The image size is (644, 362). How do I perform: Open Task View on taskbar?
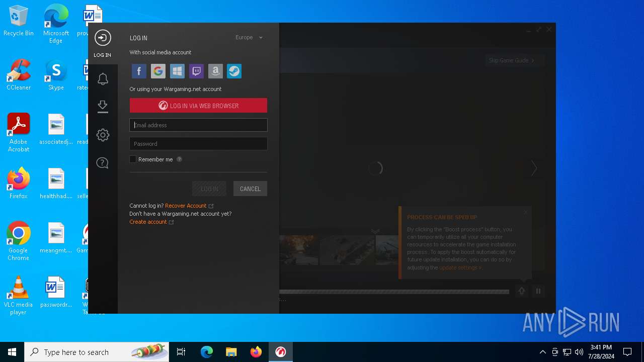tap(181, 352)
